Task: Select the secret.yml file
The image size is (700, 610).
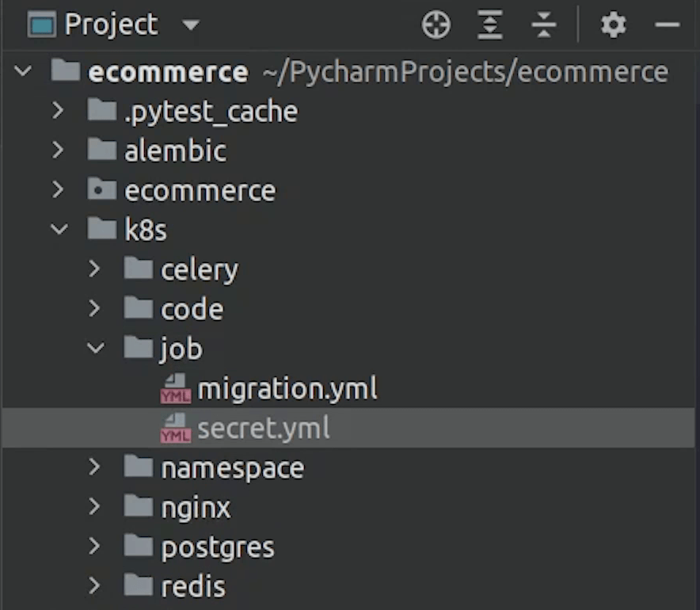Action: pos(263,429)
